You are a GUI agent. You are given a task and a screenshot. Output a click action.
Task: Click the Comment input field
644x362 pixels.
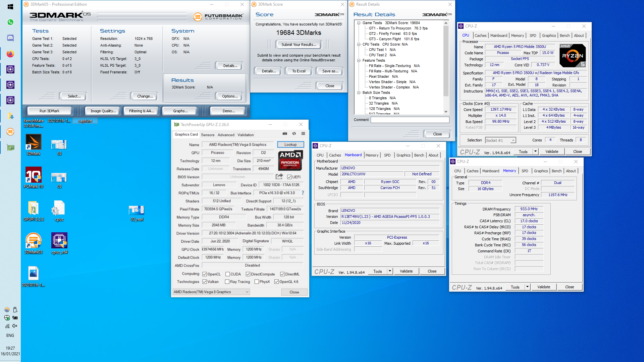(410, 120)
